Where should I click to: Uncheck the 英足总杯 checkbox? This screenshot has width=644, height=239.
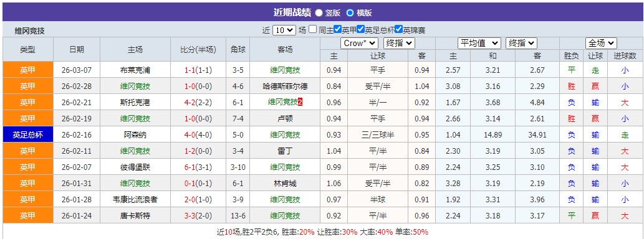click(360, 29)
